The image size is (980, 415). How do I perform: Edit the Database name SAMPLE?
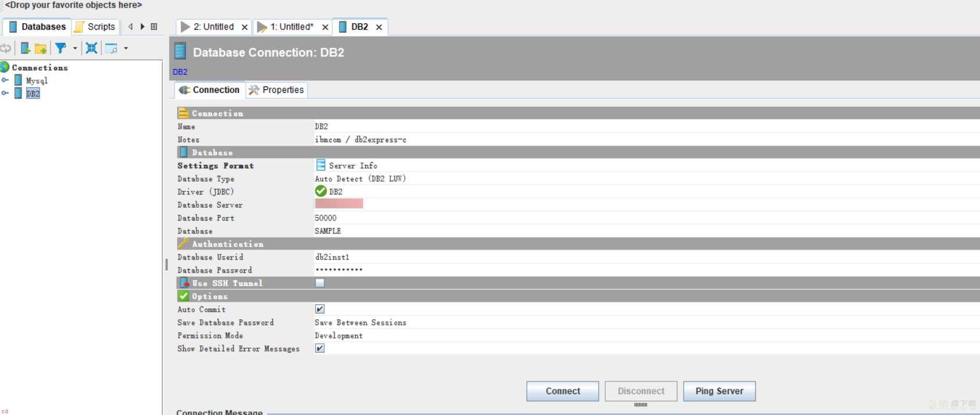tap(647, 231)
